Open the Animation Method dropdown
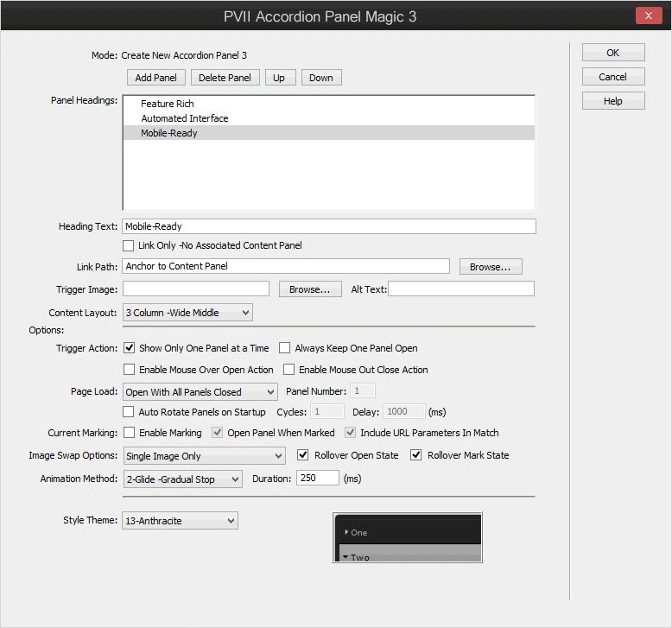The height and width of the screenshot is (628, 672). click(182, 479)
